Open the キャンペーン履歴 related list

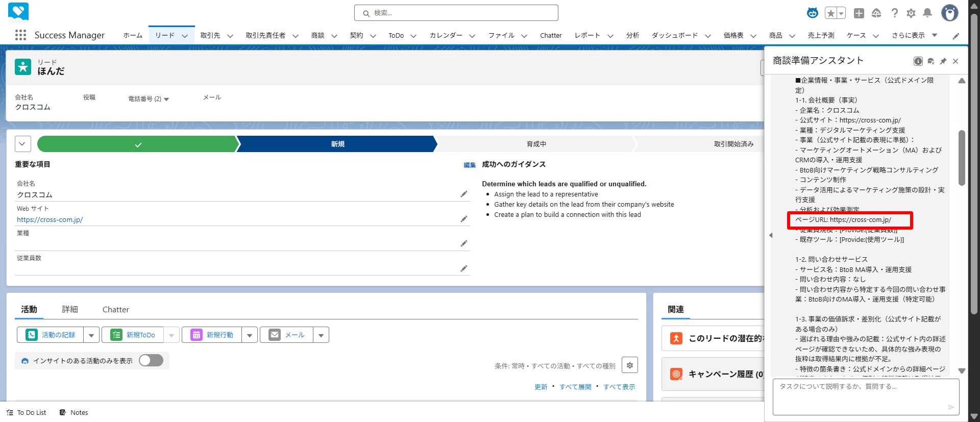click(725, 374)
